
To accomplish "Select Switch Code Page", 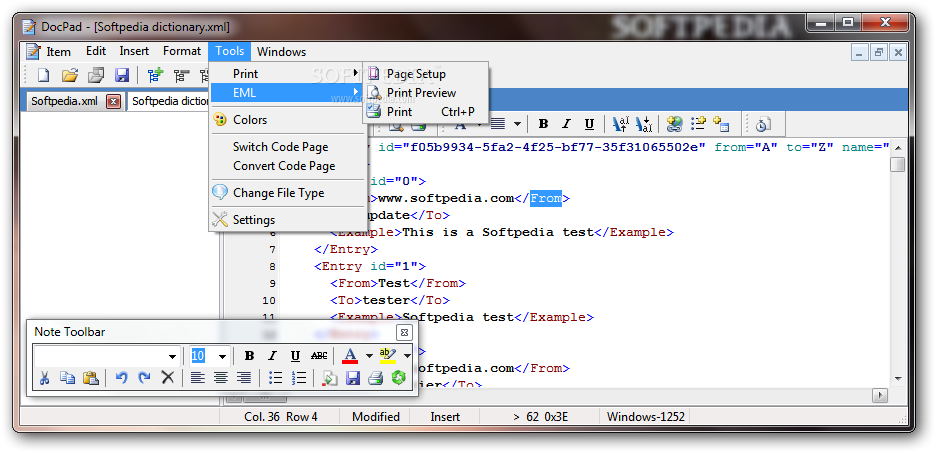I will (287, 147).
